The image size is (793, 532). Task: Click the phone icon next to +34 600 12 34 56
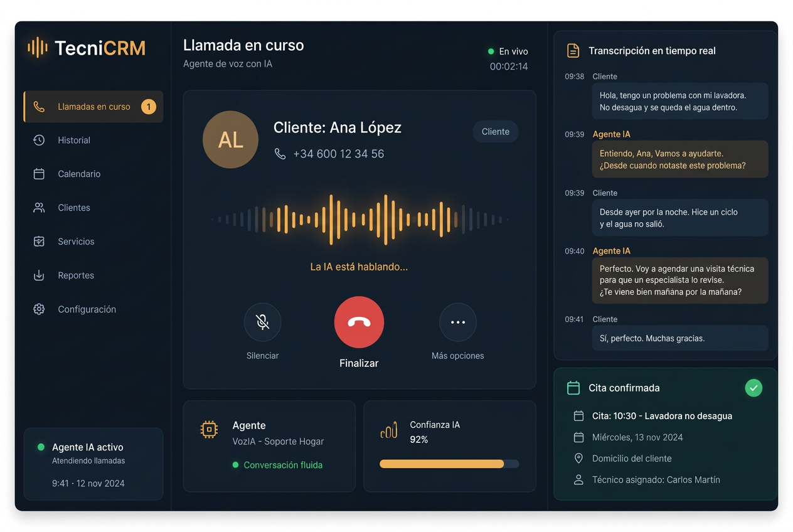point(280,154)
